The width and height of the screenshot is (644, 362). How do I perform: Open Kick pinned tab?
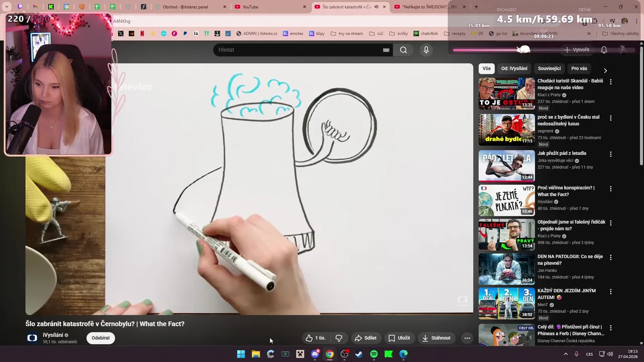tap(51, 7)
